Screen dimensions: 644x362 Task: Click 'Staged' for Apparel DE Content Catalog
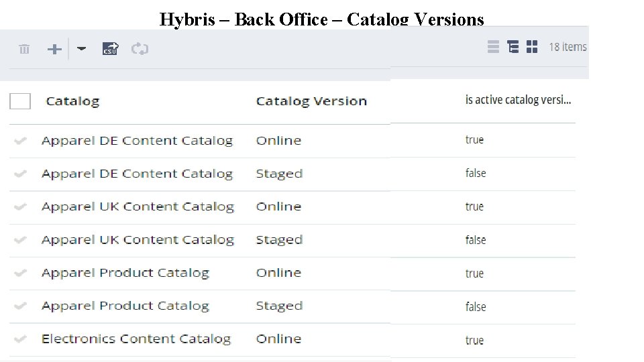279,174
